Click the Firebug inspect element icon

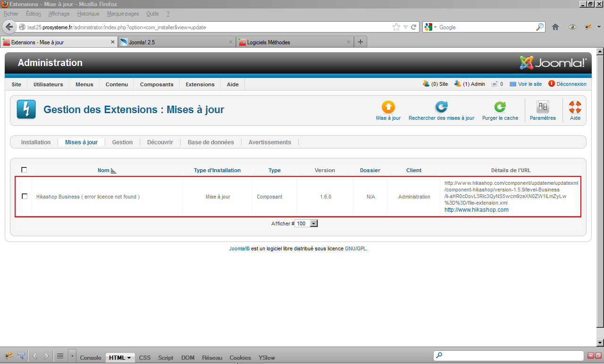click(21, 356)
